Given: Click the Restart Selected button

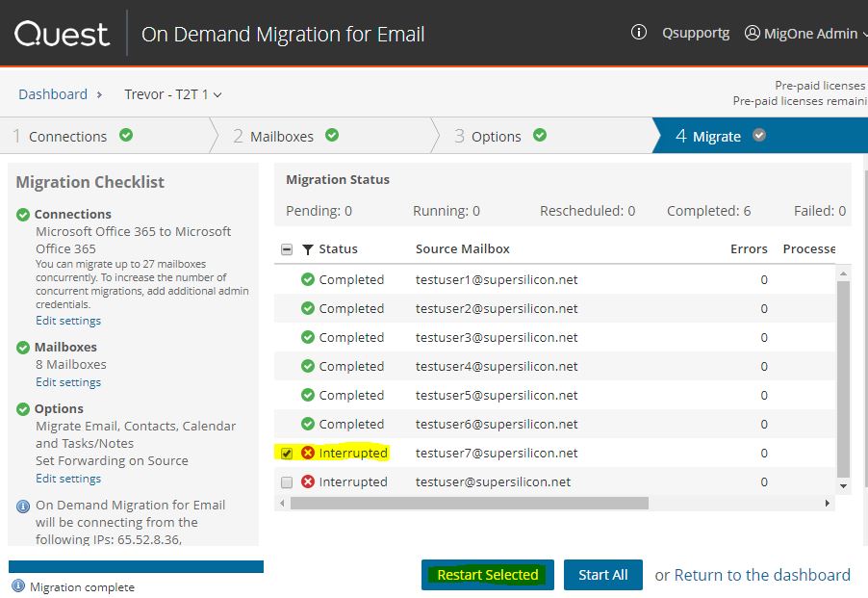Looking at the screenshot, I should [x=488, y=575].
